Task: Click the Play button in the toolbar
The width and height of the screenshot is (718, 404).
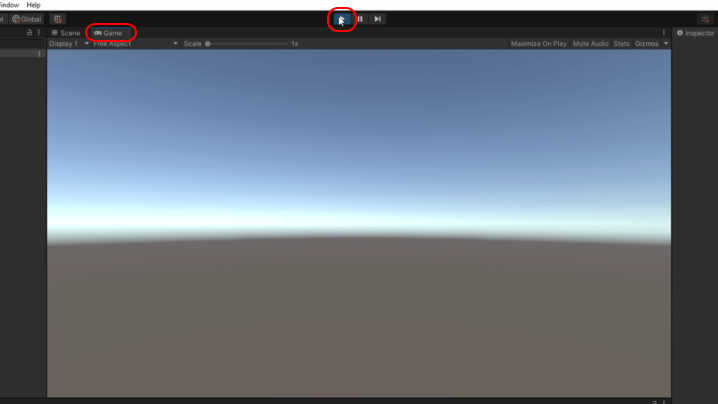Action: click(342, 19)
